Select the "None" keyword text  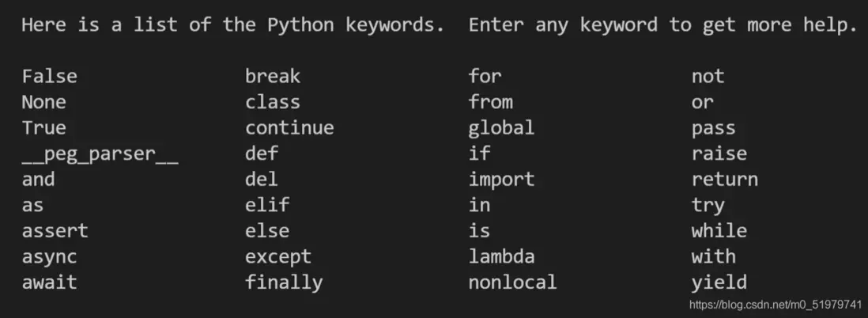43,102
